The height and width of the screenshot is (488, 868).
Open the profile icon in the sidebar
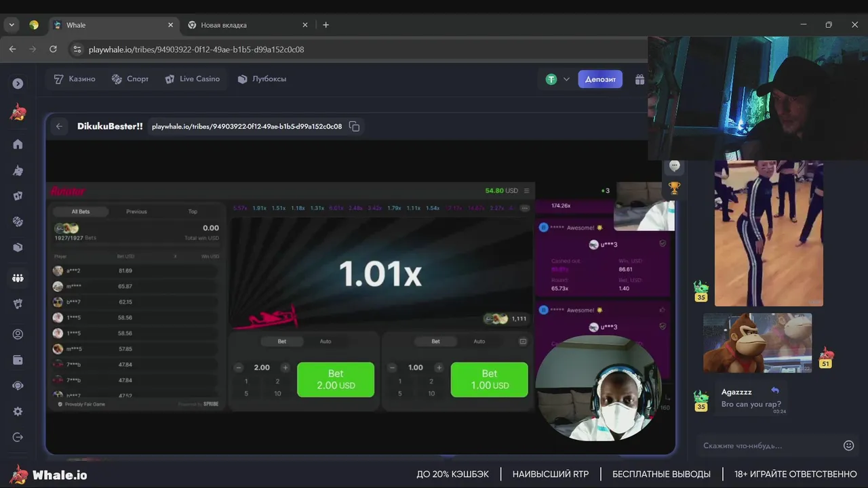(18, 334)
